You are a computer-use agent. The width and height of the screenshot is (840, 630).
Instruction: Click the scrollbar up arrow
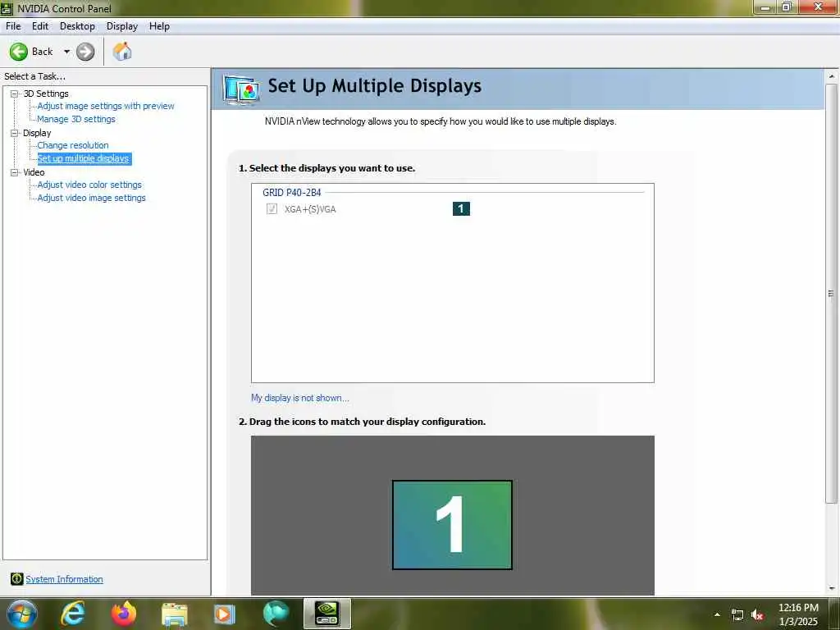(831, 76)
